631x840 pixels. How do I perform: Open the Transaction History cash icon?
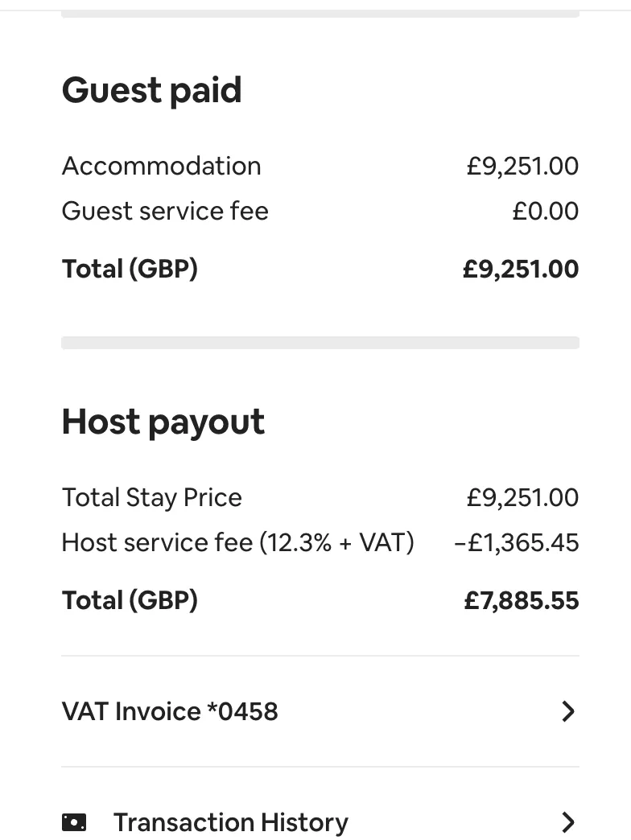(x=74, y=821)
